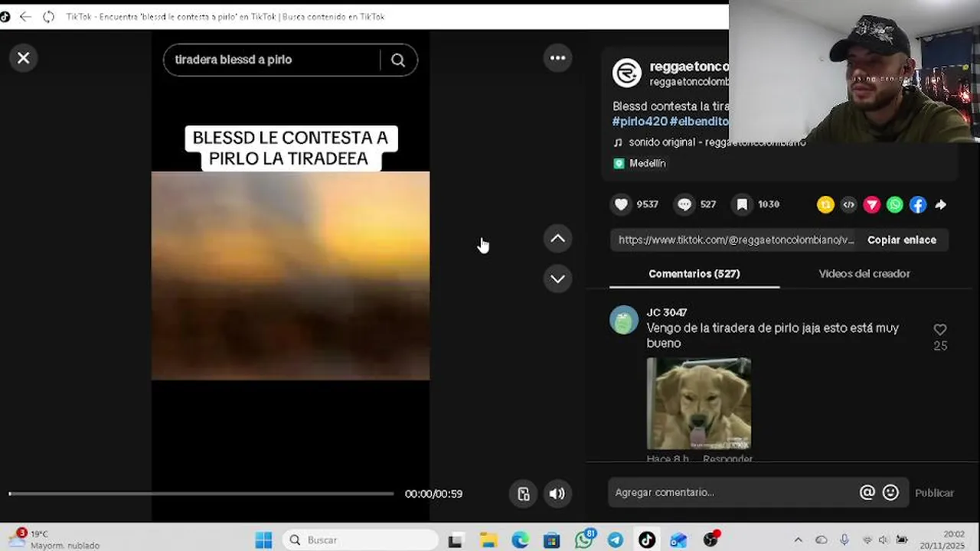This screenshot has height=551, width=980.
Task: Click #elbendito hashtag link
Action: [698, 122]
